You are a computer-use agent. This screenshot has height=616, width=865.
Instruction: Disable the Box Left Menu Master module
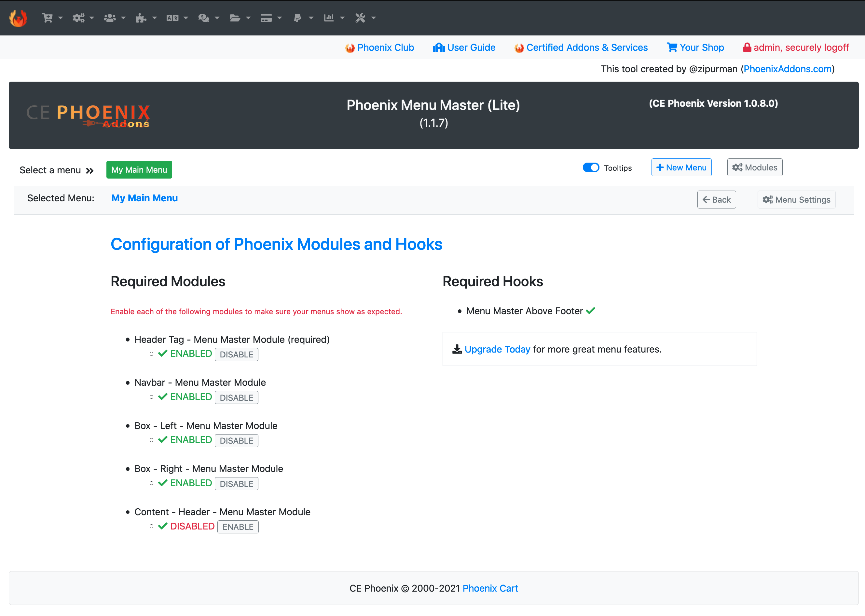[x=237, y=440]
